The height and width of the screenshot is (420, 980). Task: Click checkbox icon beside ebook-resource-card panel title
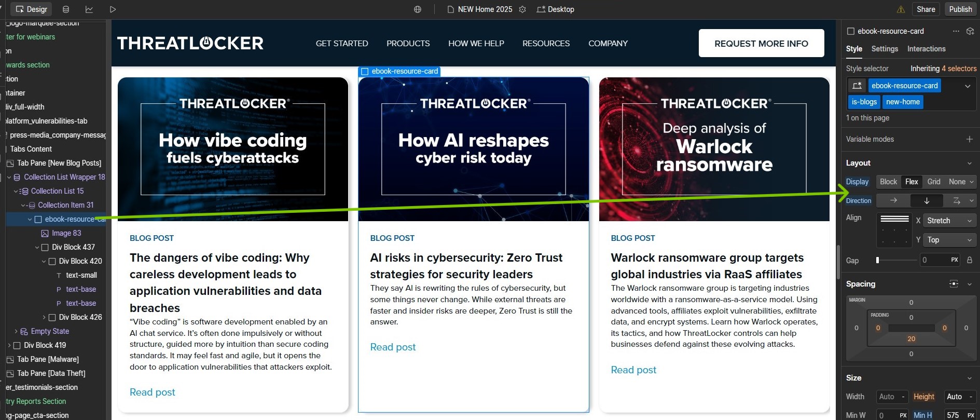851,31
